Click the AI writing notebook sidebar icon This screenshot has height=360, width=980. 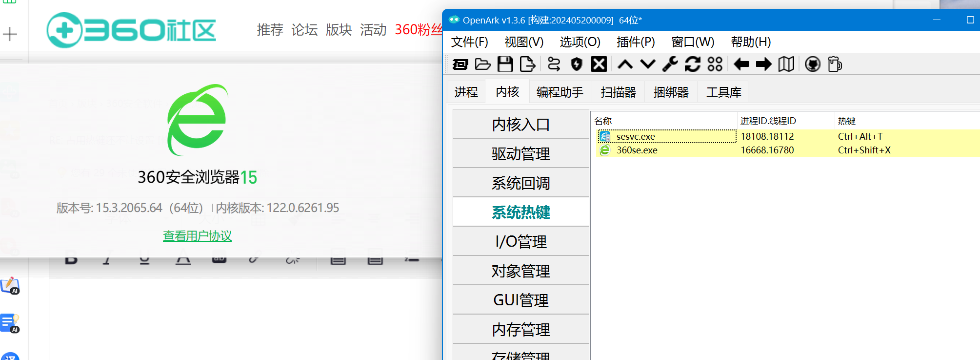[x=10, y=286]
